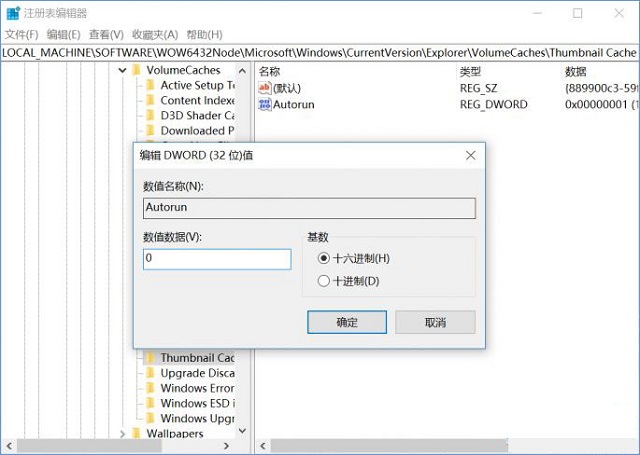Image resolution: width=640 pixels, height=455 pixels.
Task: Click the (默认) string value icon
Action: pos(264,88)
